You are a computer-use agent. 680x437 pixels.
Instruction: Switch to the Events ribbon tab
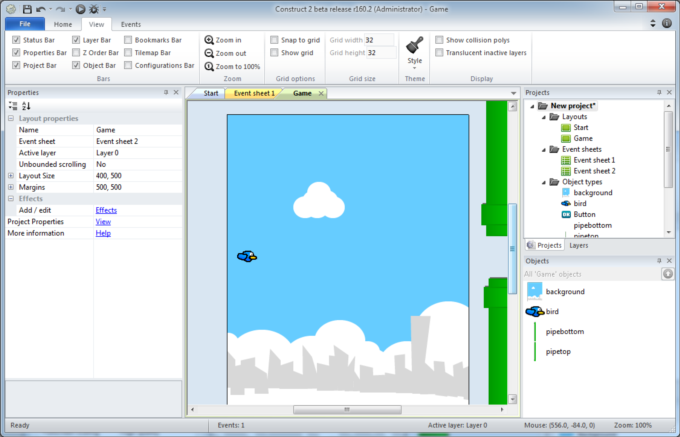(x=131, y=24)
